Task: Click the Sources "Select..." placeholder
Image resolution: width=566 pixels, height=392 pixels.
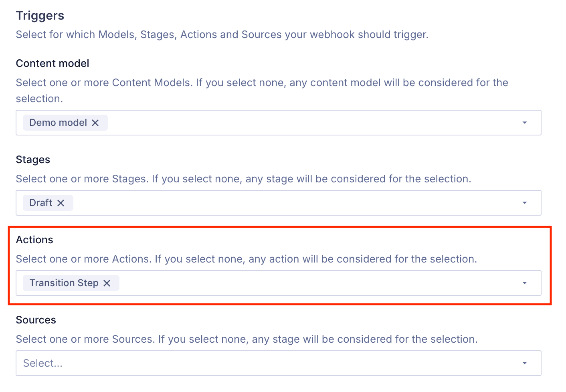Action: coord(43,363)
